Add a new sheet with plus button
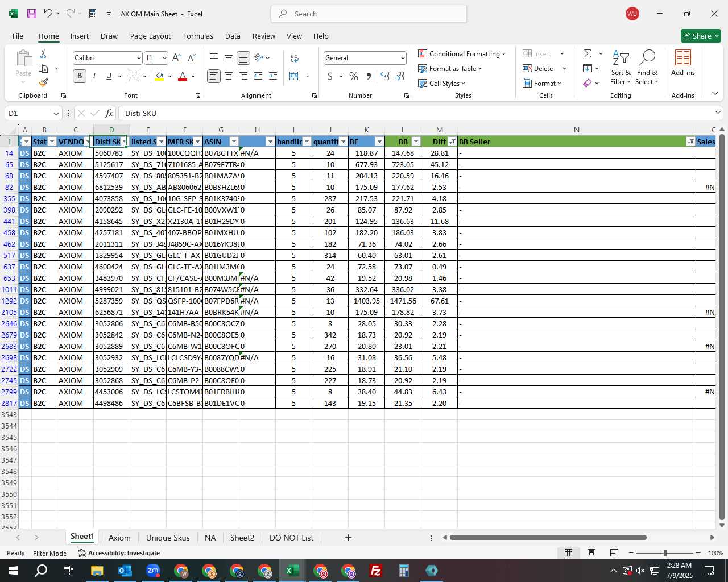The height and width of the screenshot is (582, 728). pyautogui.click(x=348, y=538)
